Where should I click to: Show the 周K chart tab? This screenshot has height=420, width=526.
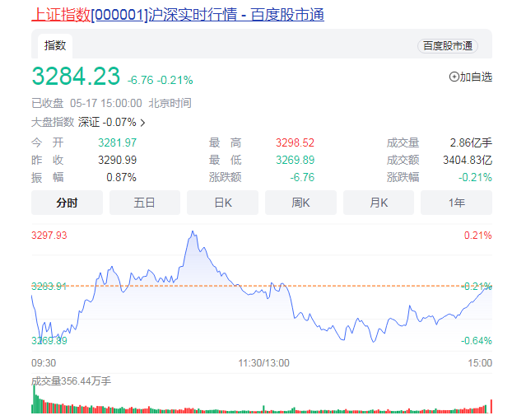click(300, 203)
